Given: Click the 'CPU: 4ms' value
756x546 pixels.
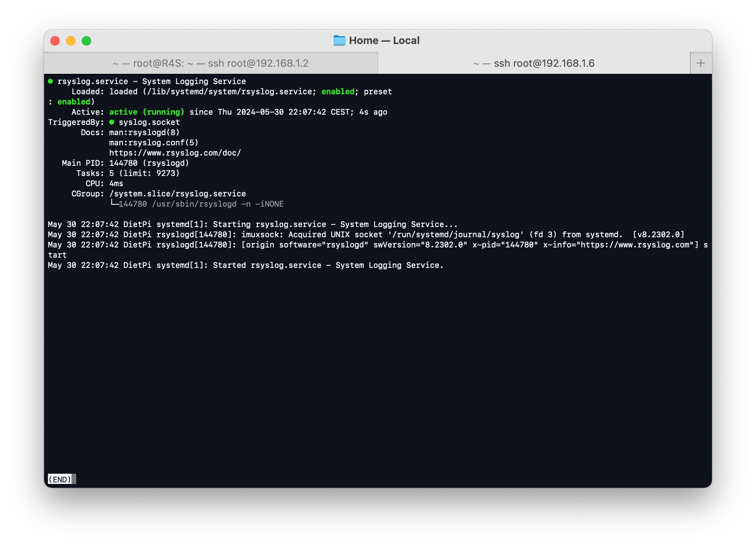Looking at the screenshot, I should click(x=116, y=183).
